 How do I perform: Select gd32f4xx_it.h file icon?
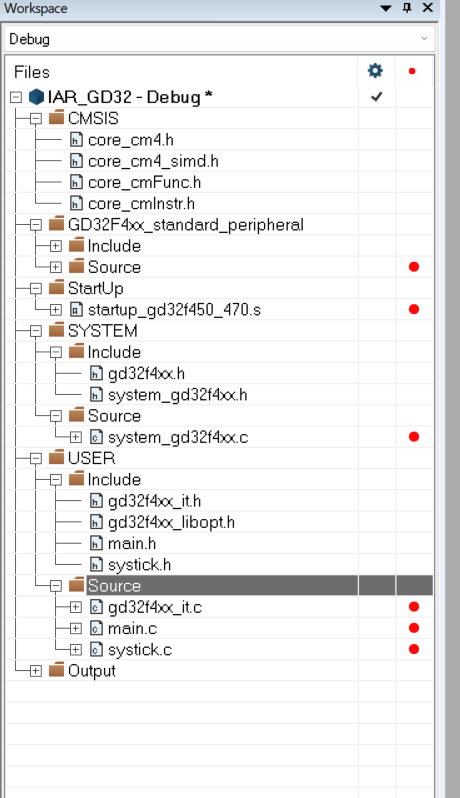point(96,501)
